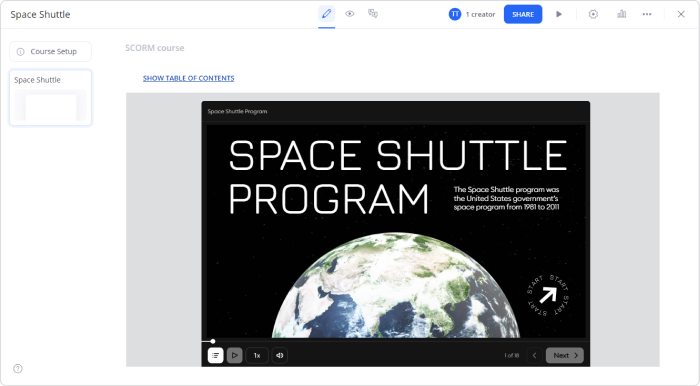Viewport: 700px width, 386px height.
Task: Toggle the slide menu list icon
Action: click(x=215, y=355)
